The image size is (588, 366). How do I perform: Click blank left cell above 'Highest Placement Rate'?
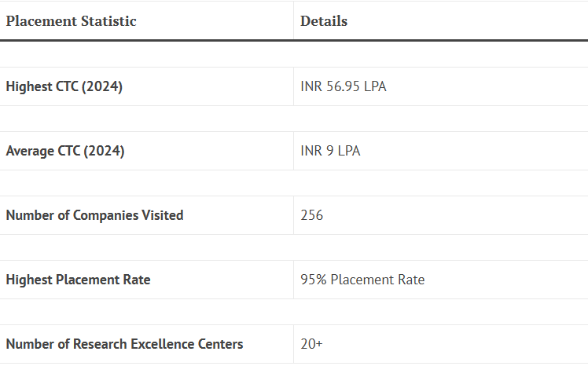coord(147,247)
